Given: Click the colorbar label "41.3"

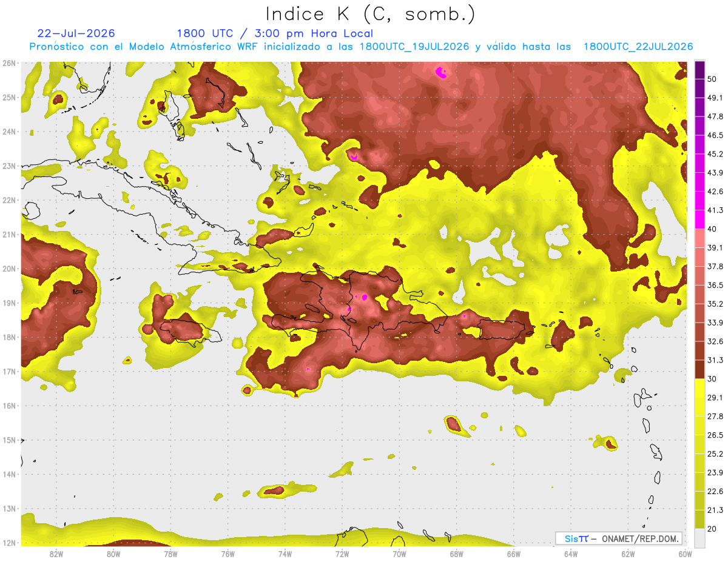Looking at the screenshot, I should click(715, 210).
